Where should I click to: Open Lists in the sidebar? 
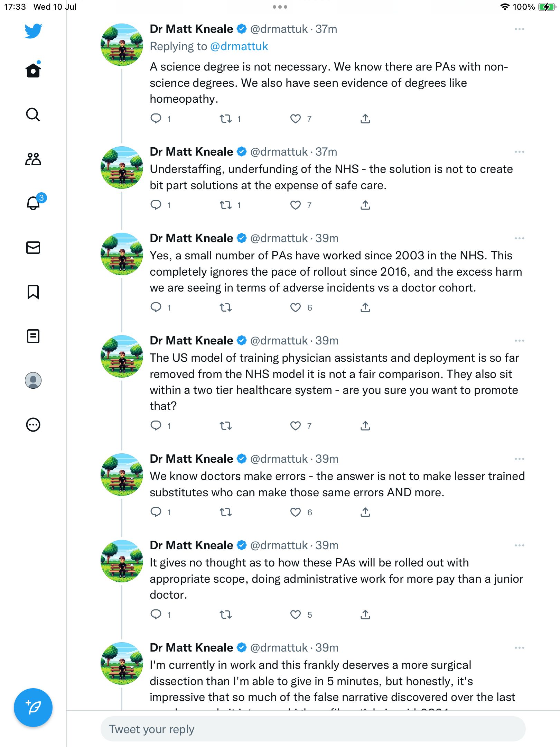pyautogui.click(x=33, y=336)
